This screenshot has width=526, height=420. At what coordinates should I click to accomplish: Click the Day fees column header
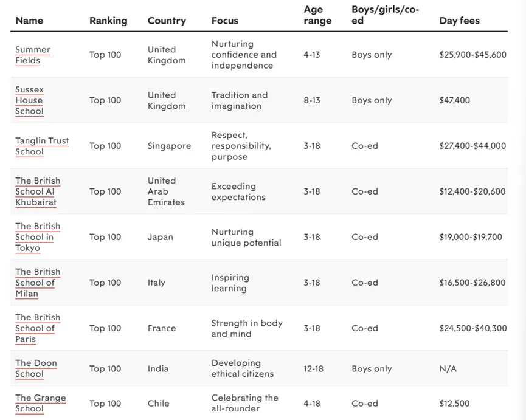tap(459, 21)
